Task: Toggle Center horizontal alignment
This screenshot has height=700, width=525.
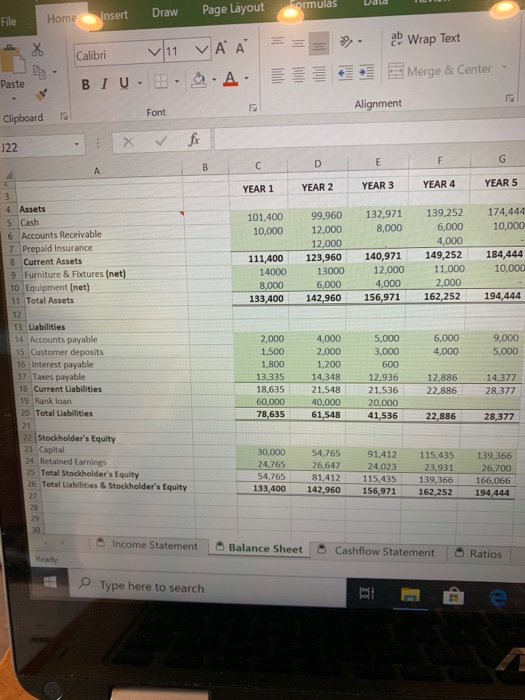Action: pos(298,75)
